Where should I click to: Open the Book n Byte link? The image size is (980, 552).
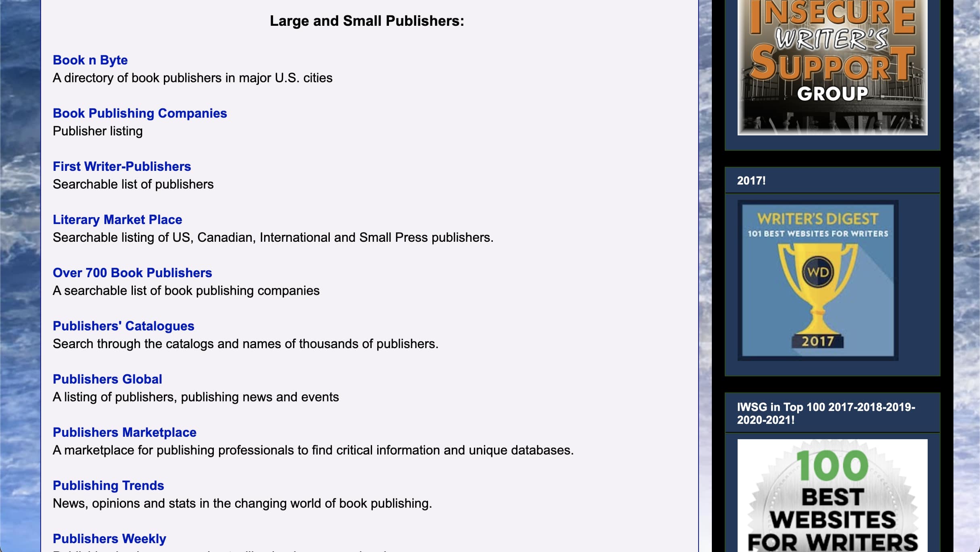coord(90,60)
